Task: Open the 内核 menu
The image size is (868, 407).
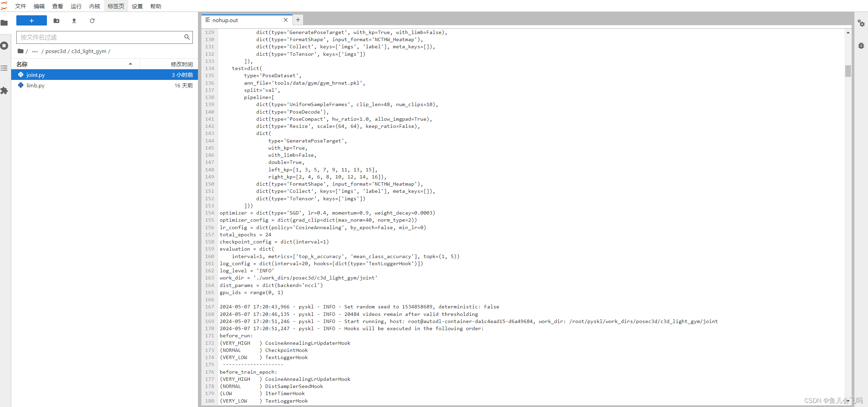Action: 94,6
